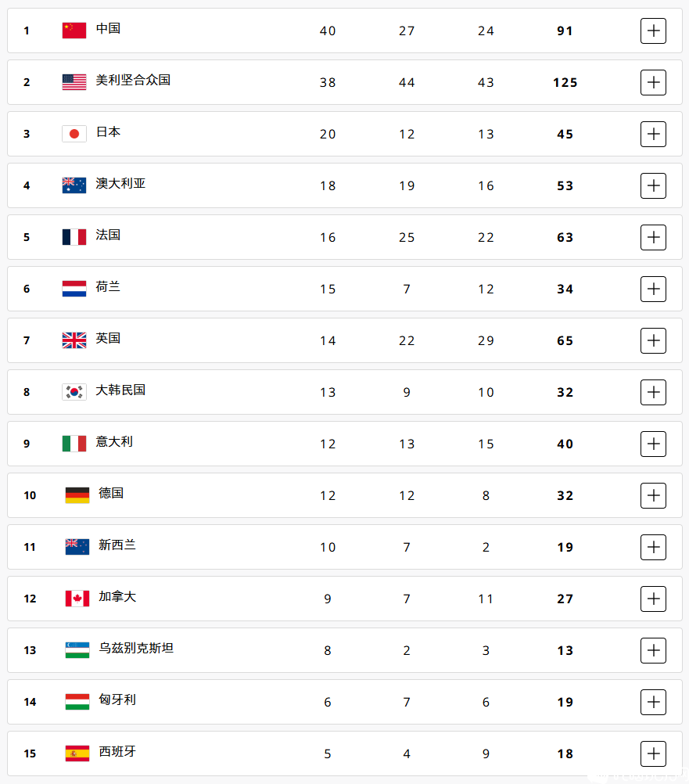This screenshot has width=689, height=784.
Task: Expand the 中国 row details
Action: (x=653, y=31)
